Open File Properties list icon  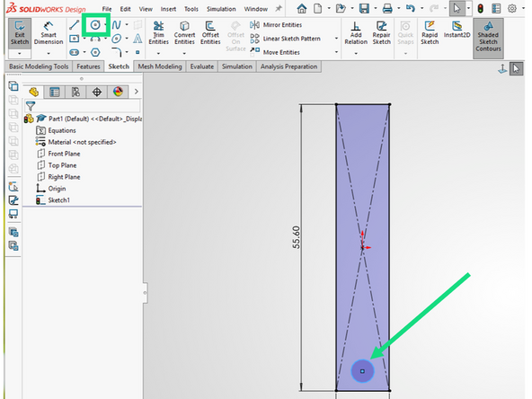pyautogui.click(x=496, y=8)
